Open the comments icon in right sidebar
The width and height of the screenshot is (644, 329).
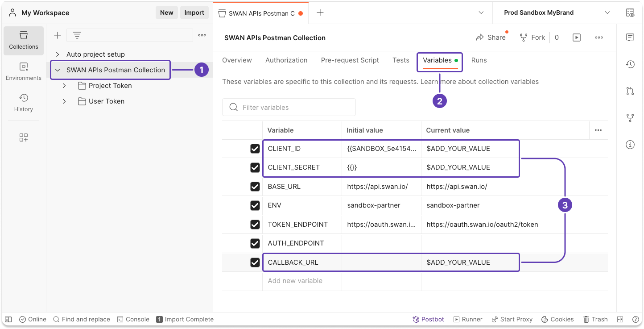(x=630, y=37)
